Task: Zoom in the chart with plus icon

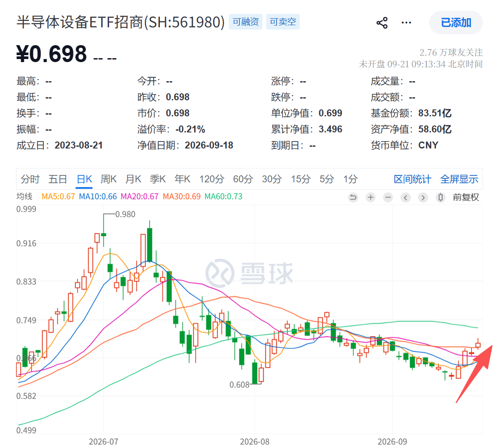Action: point(371,198)
